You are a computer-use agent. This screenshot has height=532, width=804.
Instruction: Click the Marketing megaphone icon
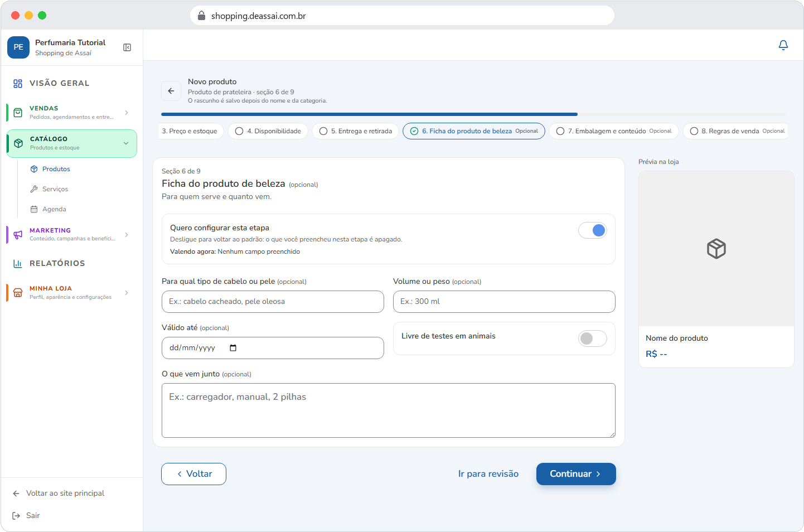pos(18,235)
